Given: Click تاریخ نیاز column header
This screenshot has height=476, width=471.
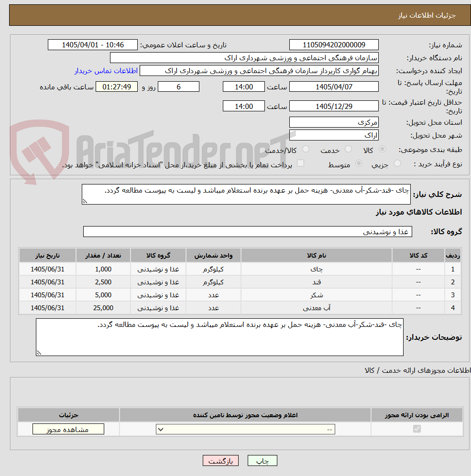Looking at the screenshot, I should (x=47, y=255).
